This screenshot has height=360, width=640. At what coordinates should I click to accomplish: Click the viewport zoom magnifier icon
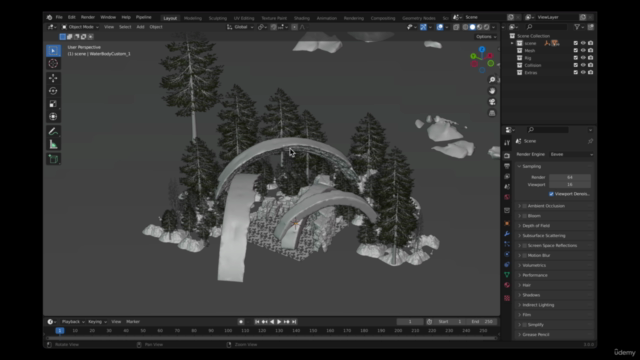492,80
